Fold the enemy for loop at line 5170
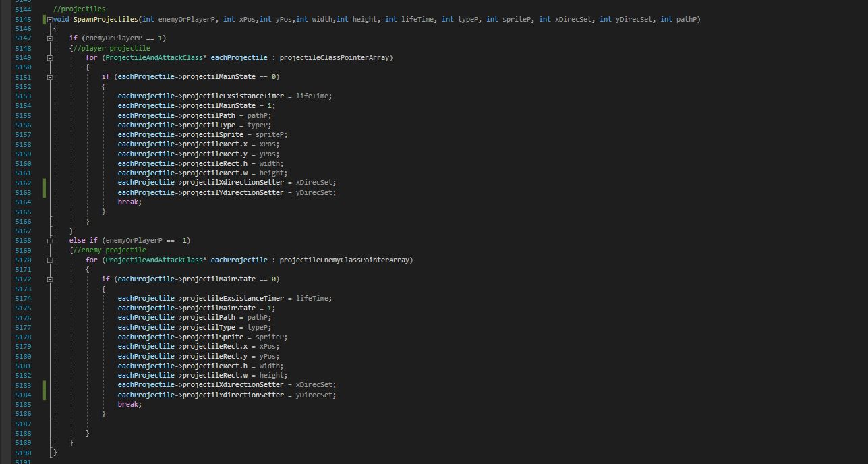This screenshot has width=868, height=464. (x=50, y=260)
